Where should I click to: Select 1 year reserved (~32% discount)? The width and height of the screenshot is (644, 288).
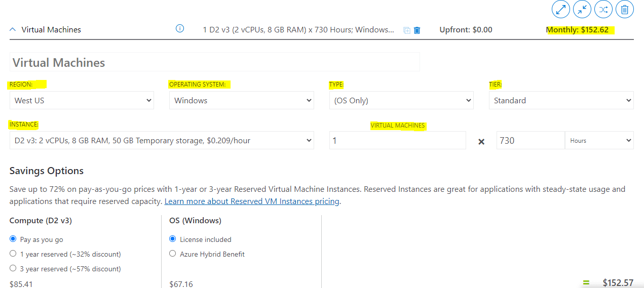(13, 254)
